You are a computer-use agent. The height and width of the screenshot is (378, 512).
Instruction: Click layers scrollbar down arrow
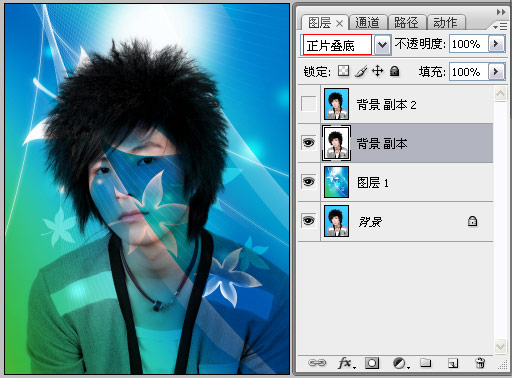pos(500,347)
